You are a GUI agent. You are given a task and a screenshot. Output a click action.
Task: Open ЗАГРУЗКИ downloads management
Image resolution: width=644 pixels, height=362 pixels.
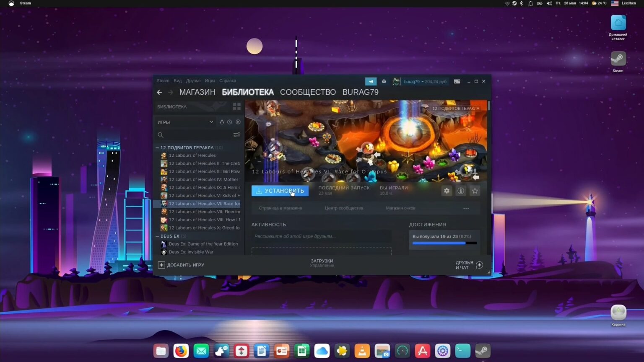tap(322, 263)
